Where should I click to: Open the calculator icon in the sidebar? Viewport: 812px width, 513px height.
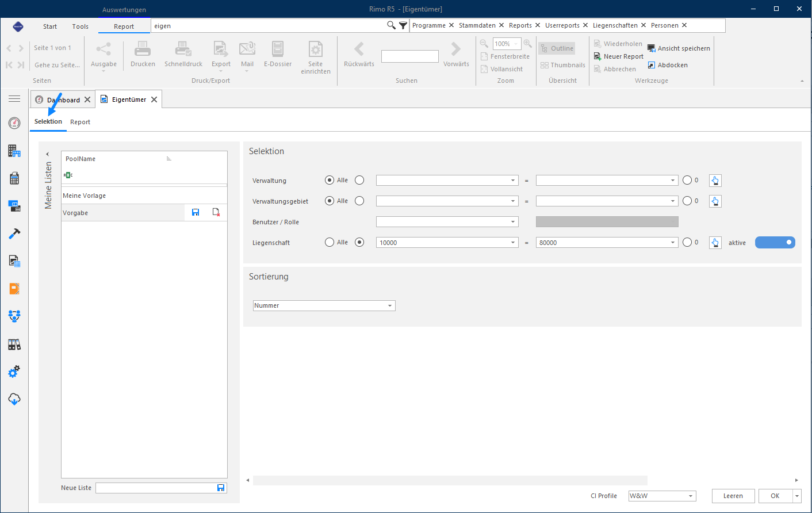(x=14, y=178)
